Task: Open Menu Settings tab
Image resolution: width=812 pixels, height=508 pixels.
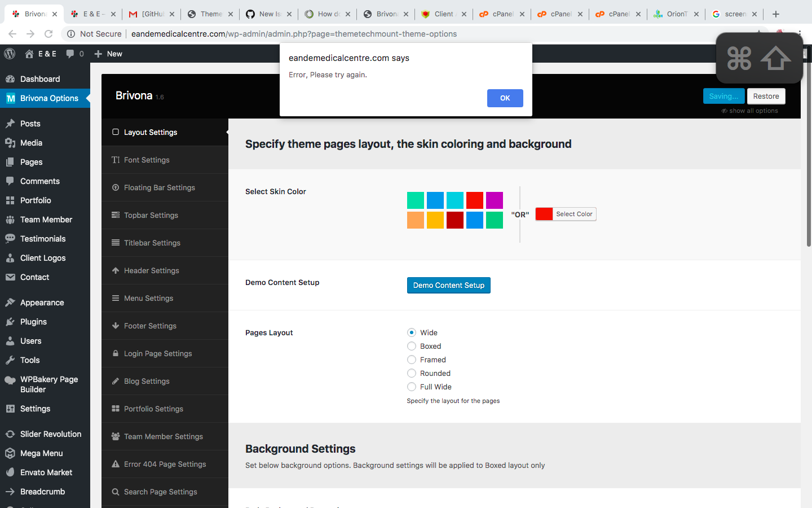Action: [x=165, y=298]
